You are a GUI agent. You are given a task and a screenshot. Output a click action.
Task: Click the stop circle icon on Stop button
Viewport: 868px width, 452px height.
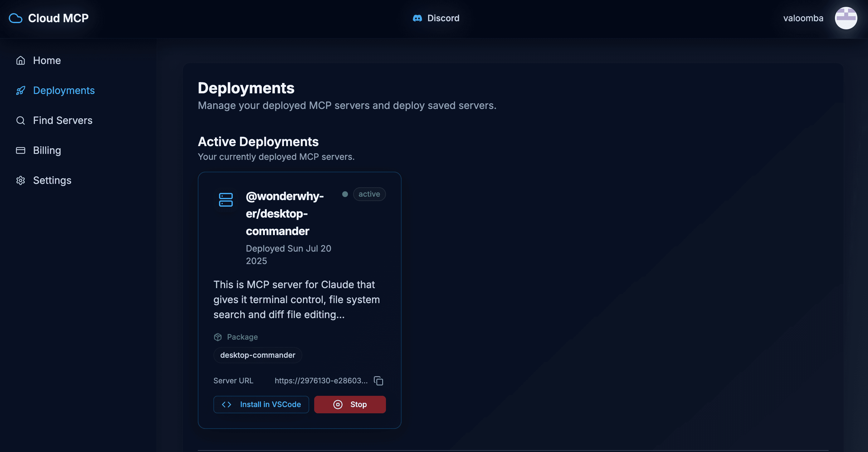coord(338,405)
